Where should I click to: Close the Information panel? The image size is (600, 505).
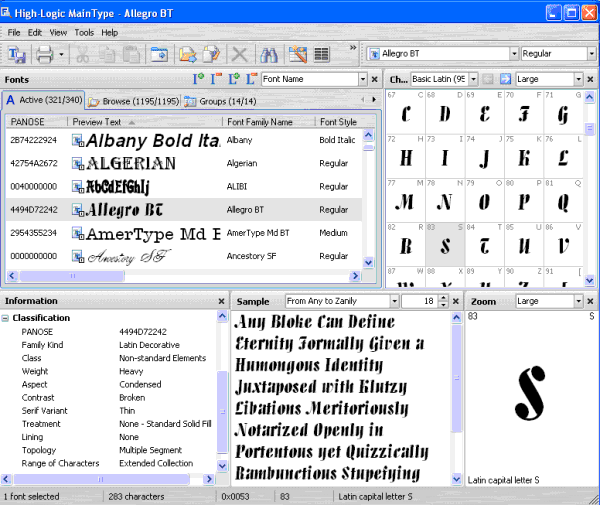point(221,301)
